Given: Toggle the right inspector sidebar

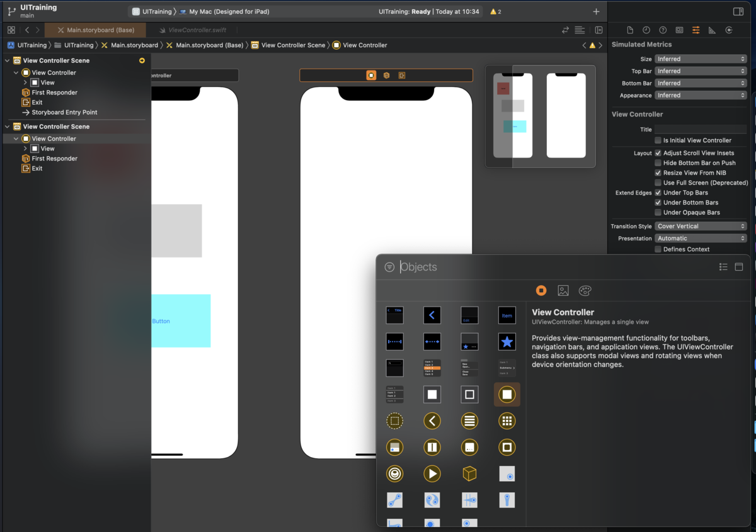Looking at the screenshot, I should pyautogui.click(x=738, y=11).
